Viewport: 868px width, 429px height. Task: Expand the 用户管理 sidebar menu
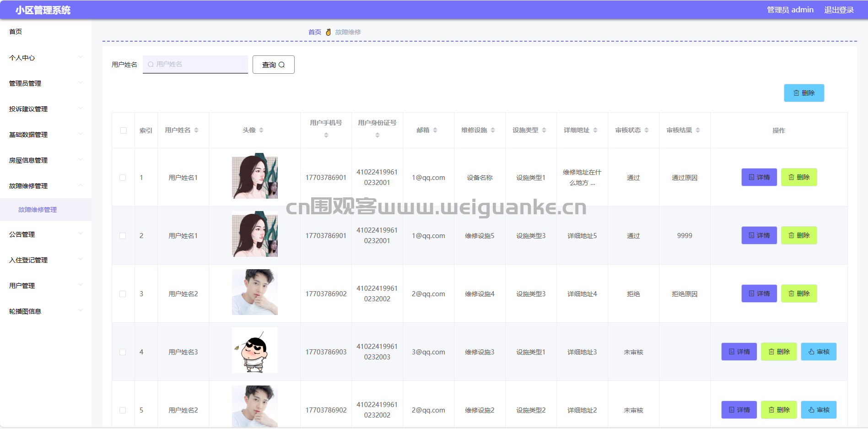pyautogui.click(x=46, y=286)
